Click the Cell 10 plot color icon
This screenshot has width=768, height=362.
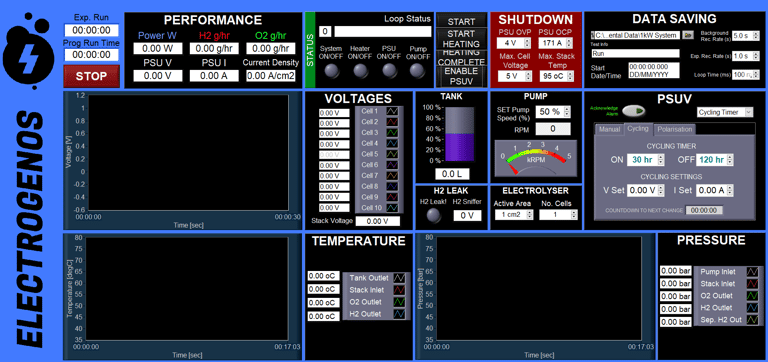point(393,208)
